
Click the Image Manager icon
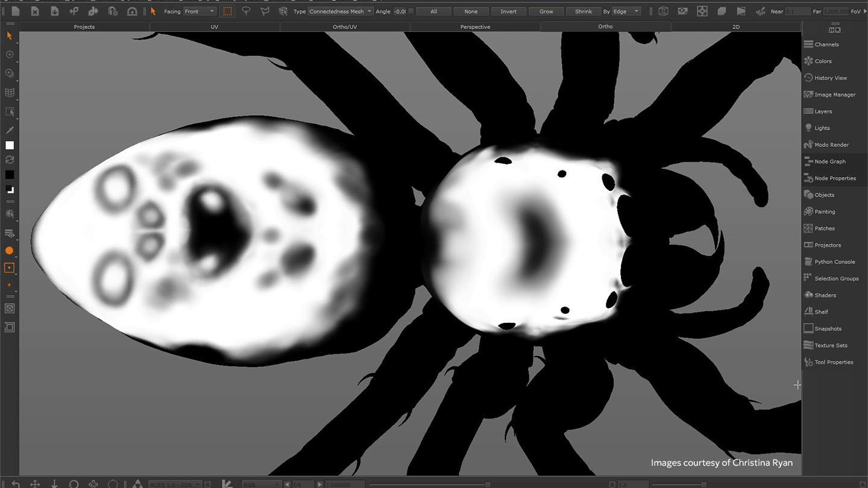(808, 95)
